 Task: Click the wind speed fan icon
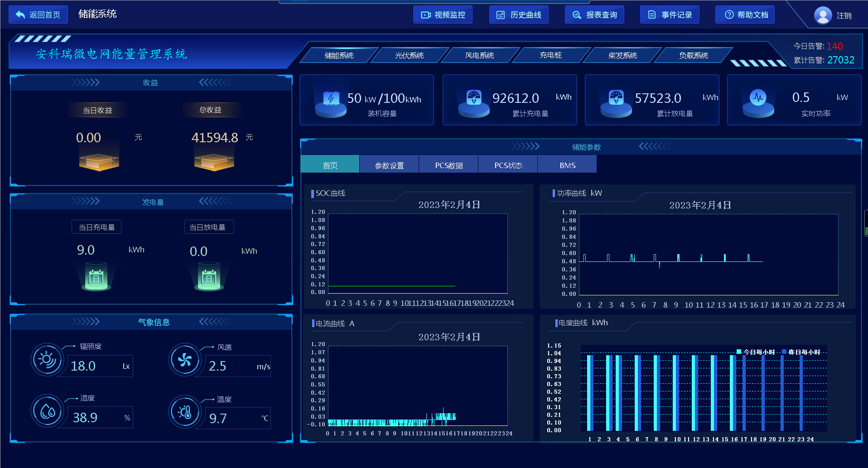pos(184,360)
